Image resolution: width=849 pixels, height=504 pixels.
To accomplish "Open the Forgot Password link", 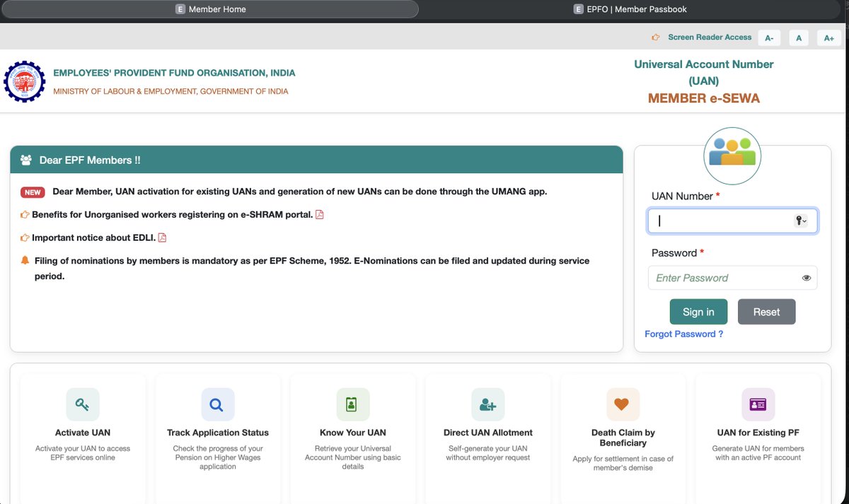I will (683, 334).
